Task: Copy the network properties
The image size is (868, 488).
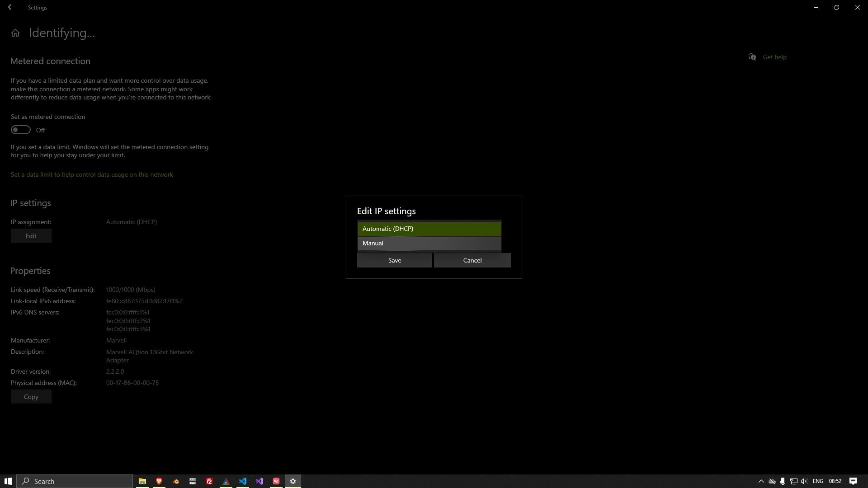Action: click(31, 397)
